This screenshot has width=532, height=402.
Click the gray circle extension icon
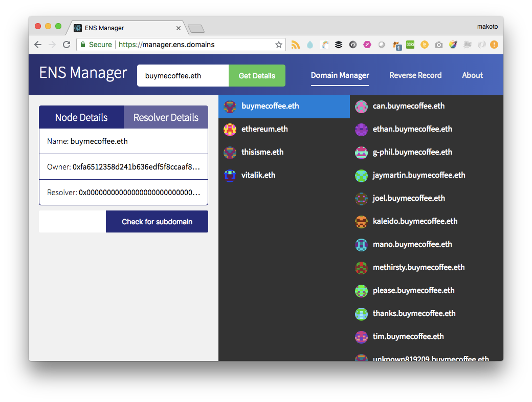click(x=382, y=45)
